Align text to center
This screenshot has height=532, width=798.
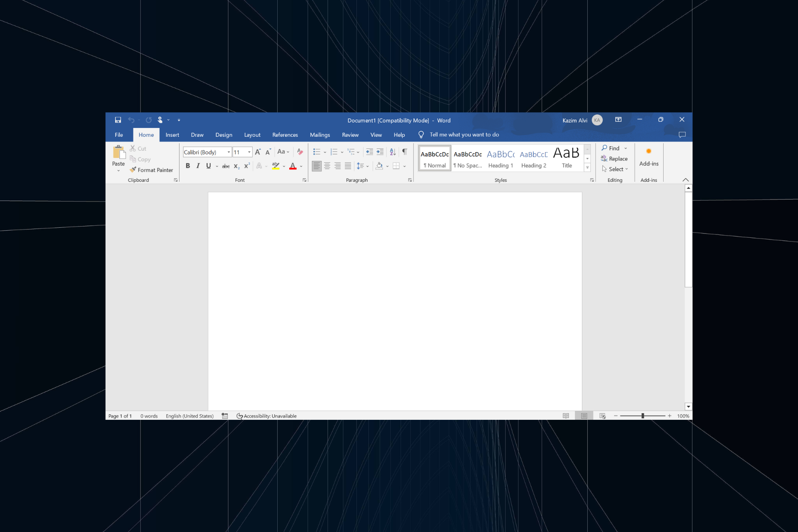(327, 166)
